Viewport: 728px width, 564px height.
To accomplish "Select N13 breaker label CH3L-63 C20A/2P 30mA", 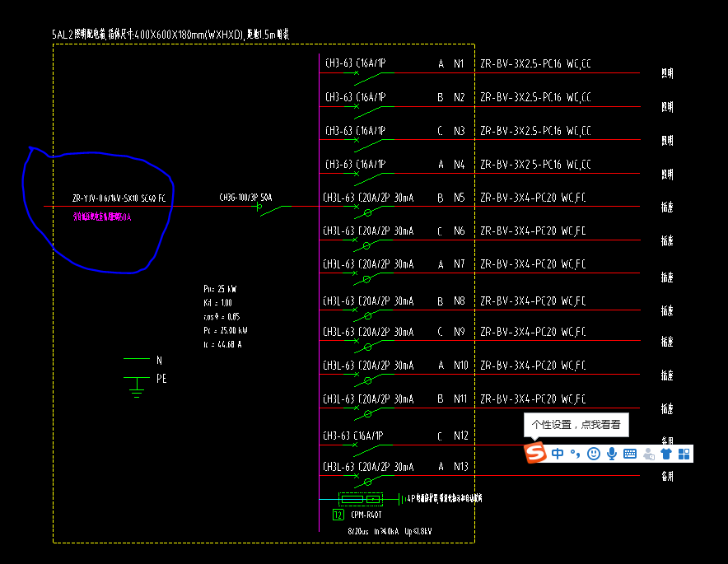I will pos(368,467).
